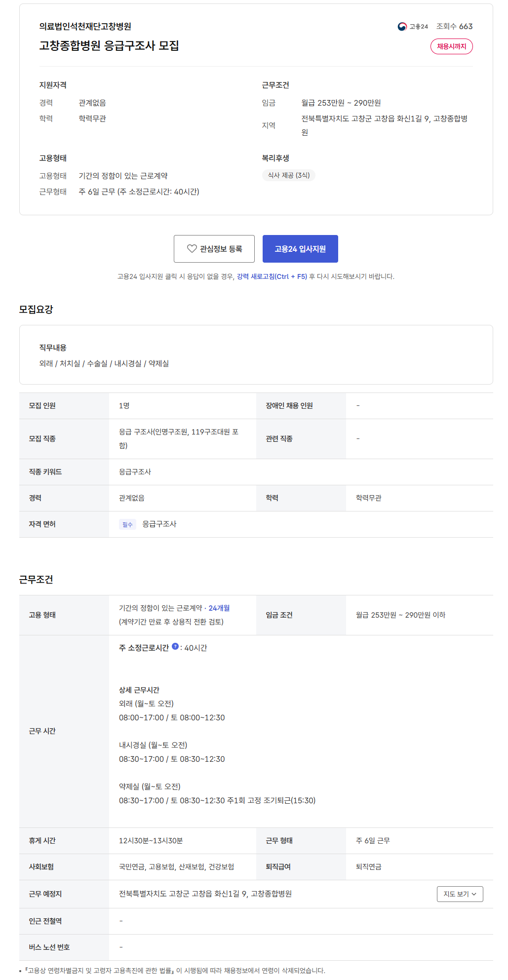Click the wage text 월급 253만원 ~ 290만원
Image resolution: width=508 pixels, height=980 pixels.
pyautogui.click(x=341, y=103)
